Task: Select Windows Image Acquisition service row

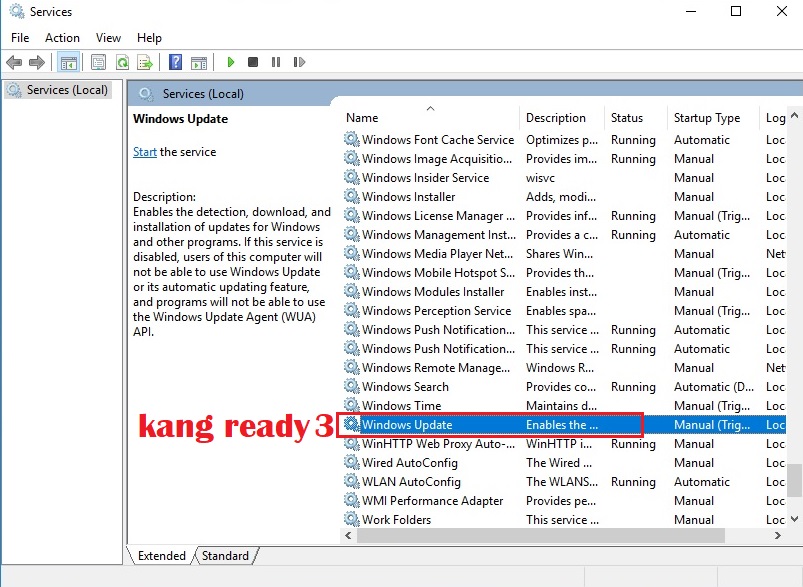Action: [x=563, y=159]
